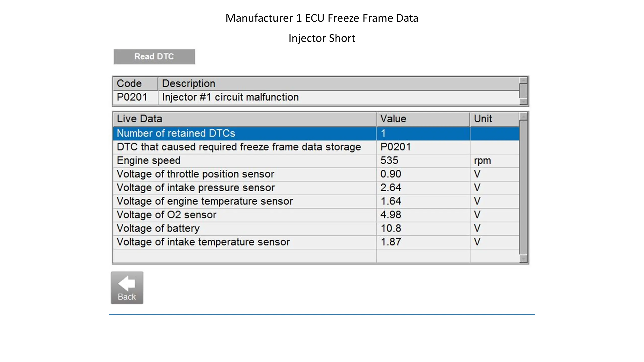Select 'Voltage of intake pressure sensor' row
Image resolution: width=644 pixels, height=362 pixels.
tap(316, 188)
